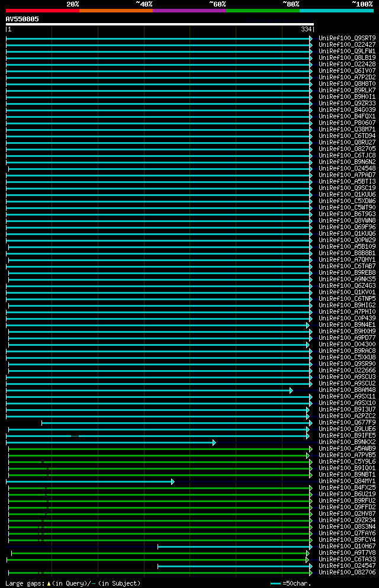The width and height of the screenshot is (379, 588).
Task: Select the UniRef100_Q69F96 label
Action: pos(347,227)
